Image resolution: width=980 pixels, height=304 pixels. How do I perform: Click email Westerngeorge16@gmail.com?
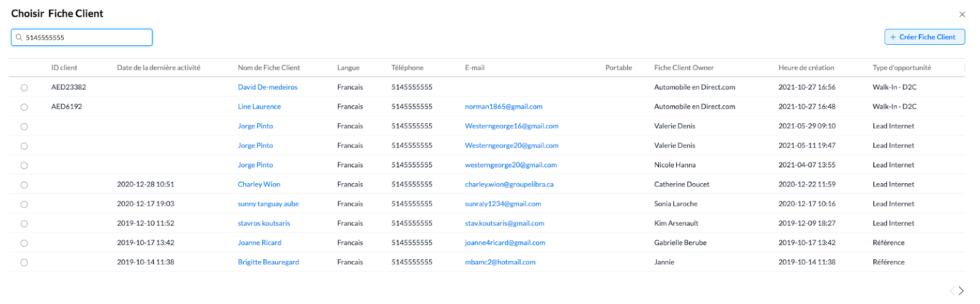511,126
